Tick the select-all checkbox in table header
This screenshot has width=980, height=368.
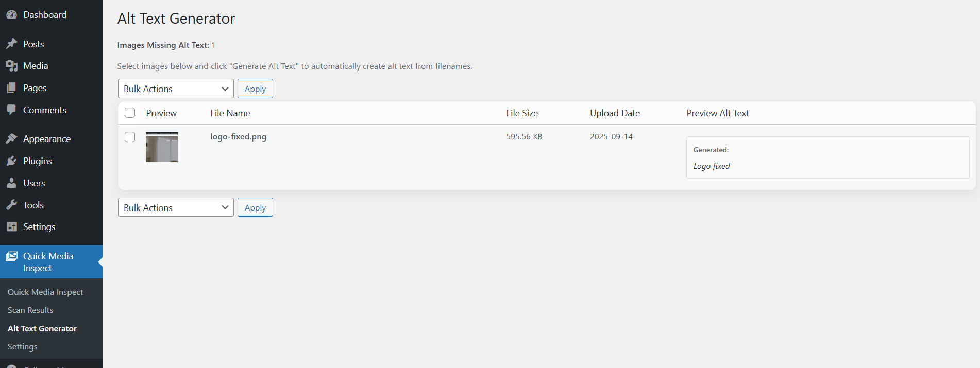(x=130, y=113)
